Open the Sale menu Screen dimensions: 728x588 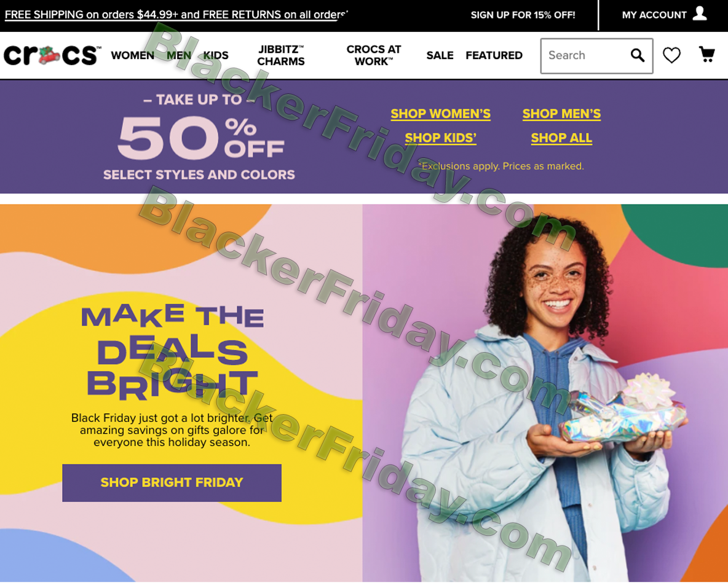(440, 55)
